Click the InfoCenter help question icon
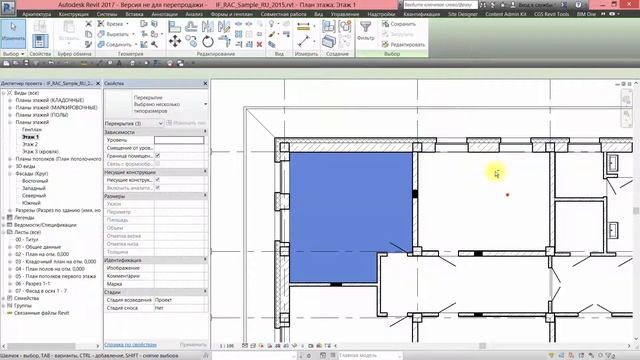This screenshot has height=360, width=640. 578,5
